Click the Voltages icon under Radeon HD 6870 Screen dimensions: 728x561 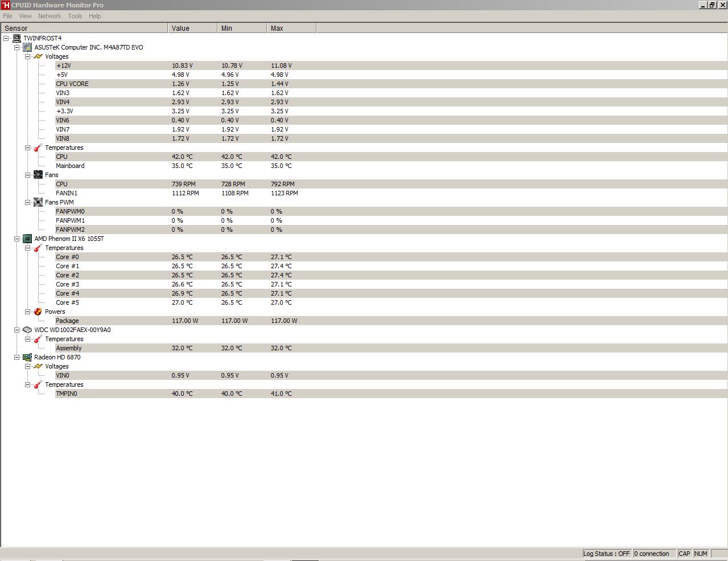[x=38, y=366]
